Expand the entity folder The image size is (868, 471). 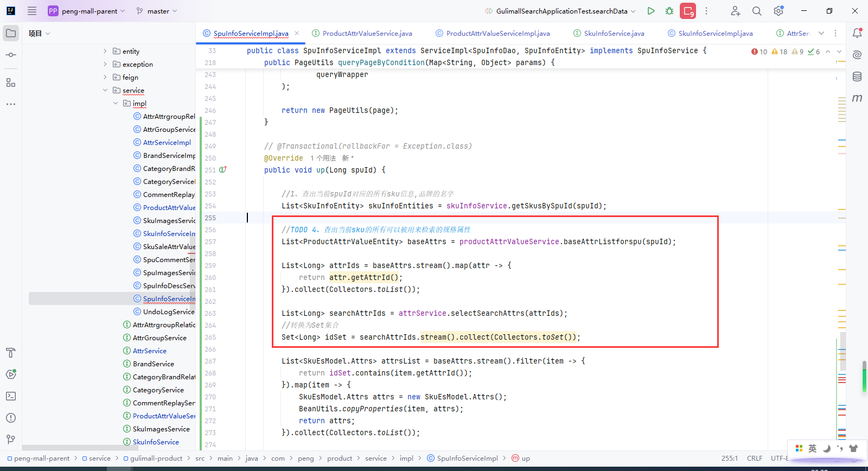105,51
